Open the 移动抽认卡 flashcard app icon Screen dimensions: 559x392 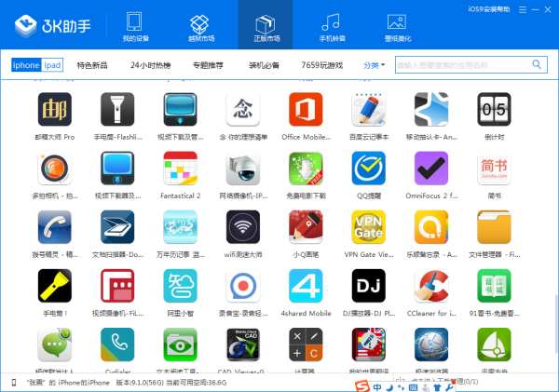431,109
